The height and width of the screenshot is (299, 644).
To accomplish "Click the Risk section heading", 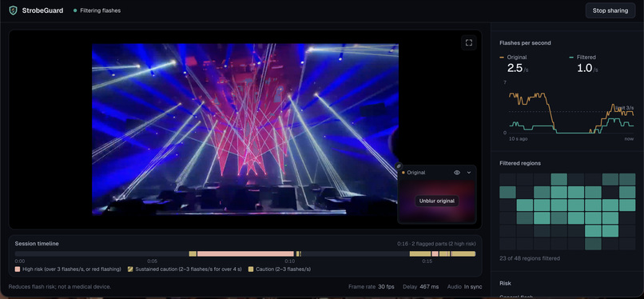I will pos(505,283).
